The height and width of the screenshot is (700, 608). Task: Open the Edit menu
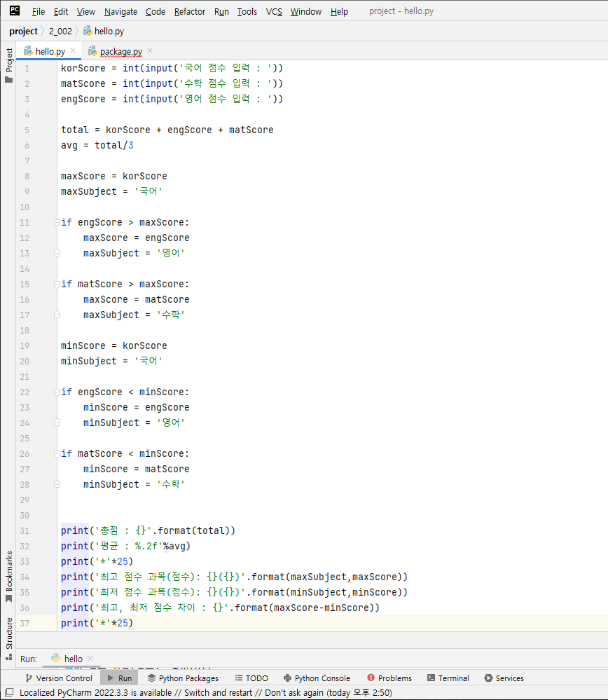pos(61,12)
